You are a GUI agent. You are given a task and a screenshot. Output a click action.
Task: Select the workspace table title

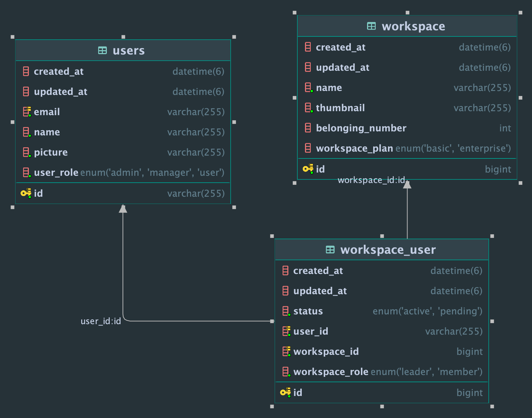pyautogui.click(x=413, y=26)
